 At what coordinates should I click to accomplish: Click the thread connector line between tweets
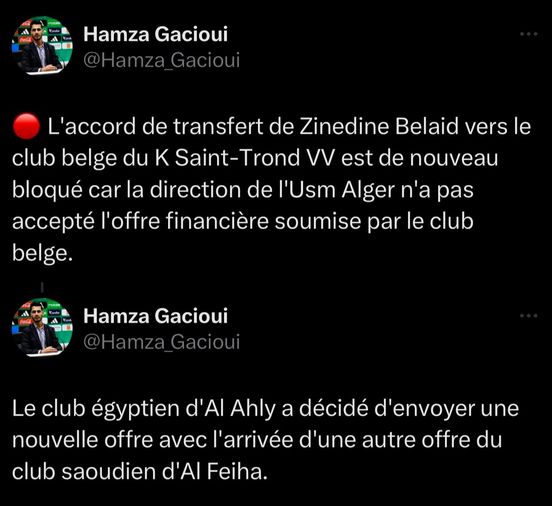pyautogui.click(x=42, y=287)
